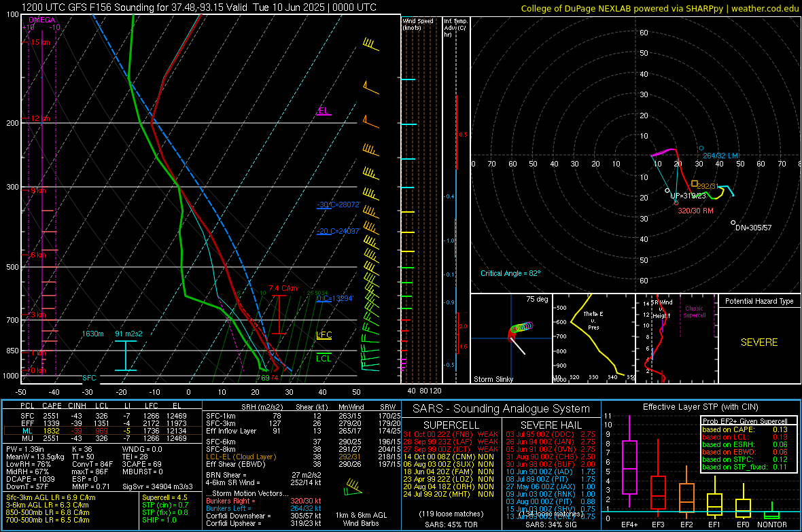Image resolution: width=802 pixels, height=532 pixels.
Task: Select the EFF parcel row
Action: [x=102, y=423]
